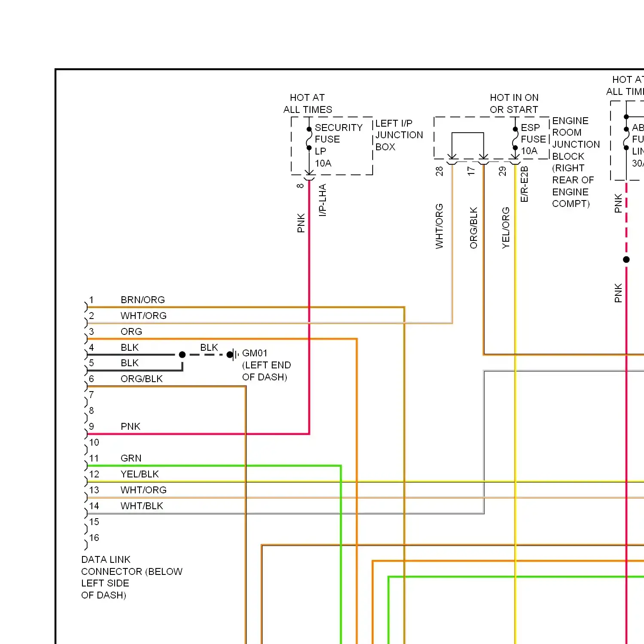The height and width of the screenshot is (644, 644).
Task: Select the GRN label at pin 11
Action: point(131,458)
